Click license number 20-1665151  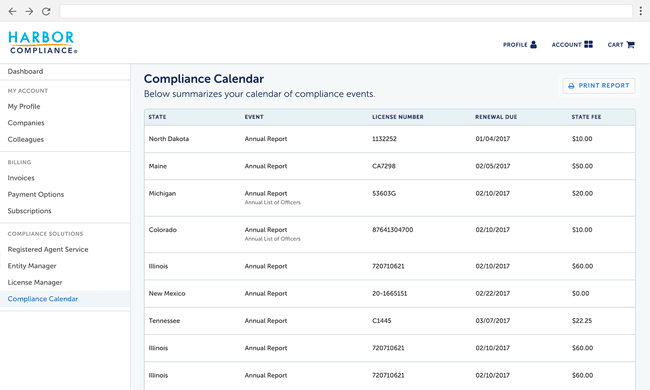pyautogui.click(x=390, y=293)
